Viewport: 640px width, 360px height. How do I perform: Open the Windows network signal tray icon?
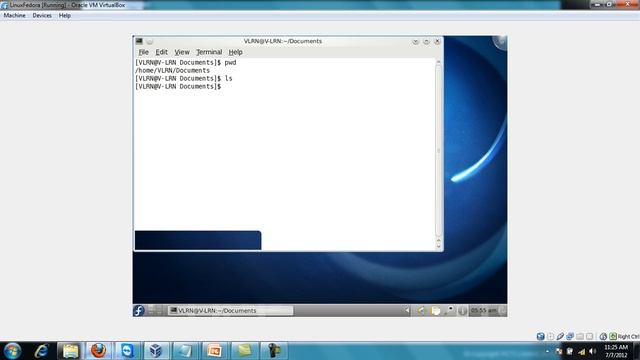581,351
